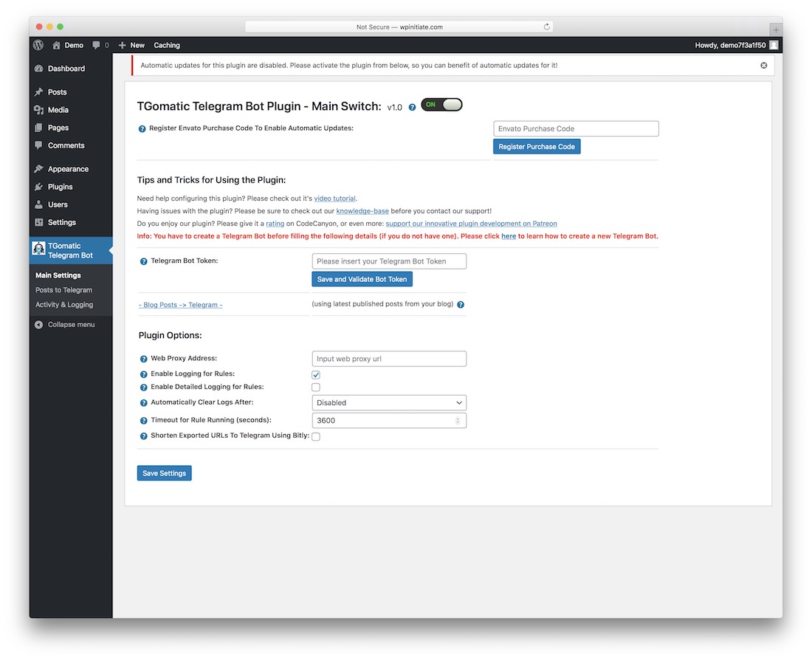Click help icon for Envato Purchase Code
812x660 pixels.
tap(142, 128)
